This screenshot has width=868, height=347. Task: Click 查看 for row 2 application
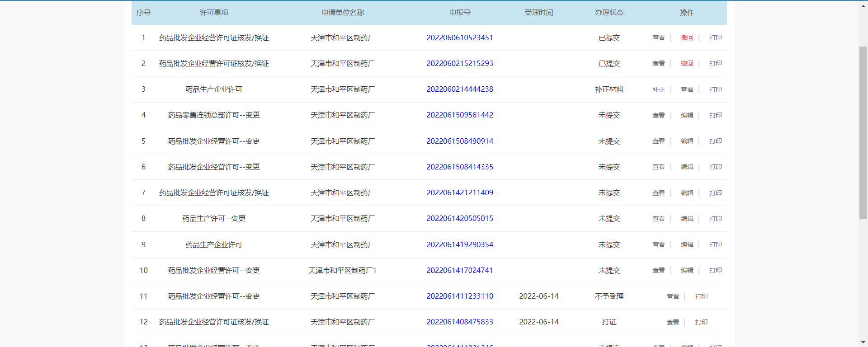tap(658, 64)
